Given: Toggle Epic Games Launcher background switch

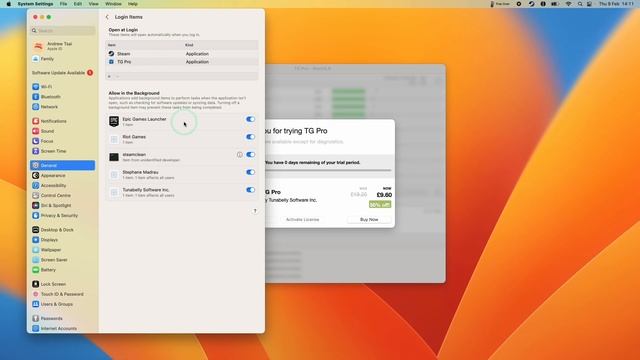Looking at the screenshot, I should click(x=250, y=119).
